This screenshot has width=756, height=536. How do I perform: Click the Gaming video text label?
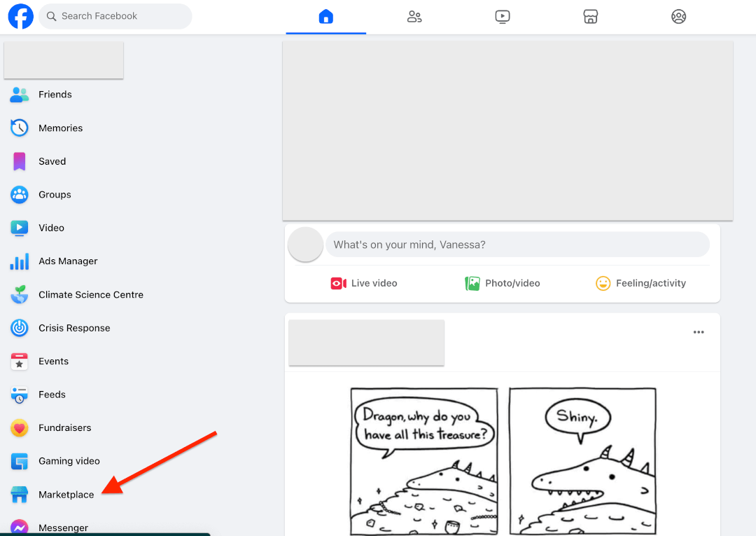69,461
